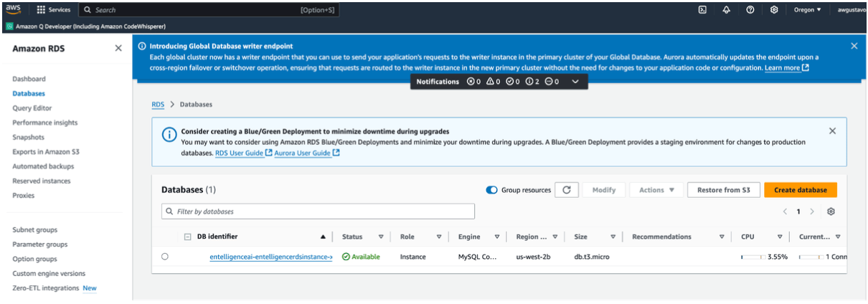Open Reserved instances sidebar item

tap(42, 181)
